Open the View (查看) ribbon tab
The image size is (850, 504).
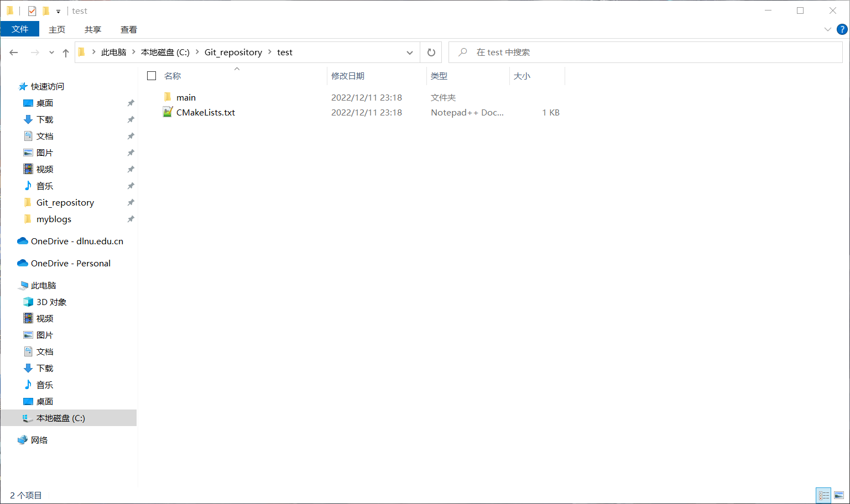pyautogui.click(x=129, y=29)
